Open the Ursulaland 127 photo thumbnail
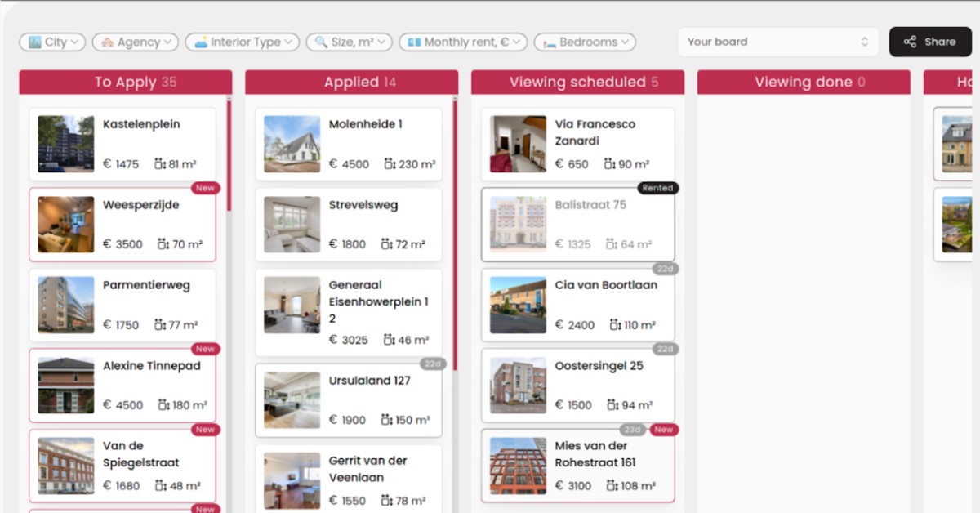Image resolution: width=980 pixels, height=513 pixels. (x=292, y=400)
